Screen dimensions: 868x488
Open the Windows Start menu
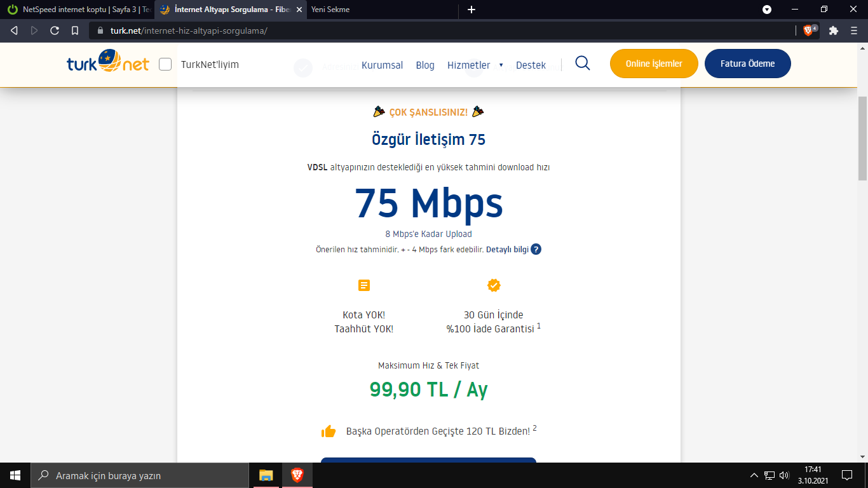click(15, 475)
